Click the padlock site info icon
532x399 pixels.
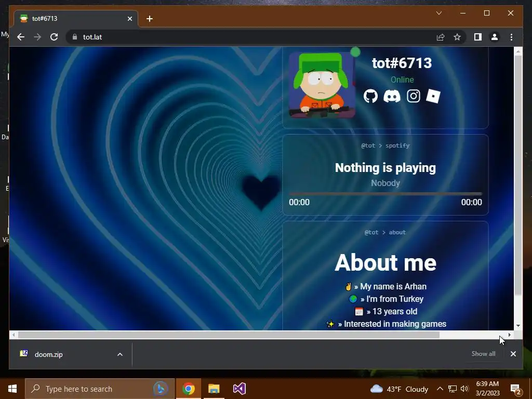(75, 37)
